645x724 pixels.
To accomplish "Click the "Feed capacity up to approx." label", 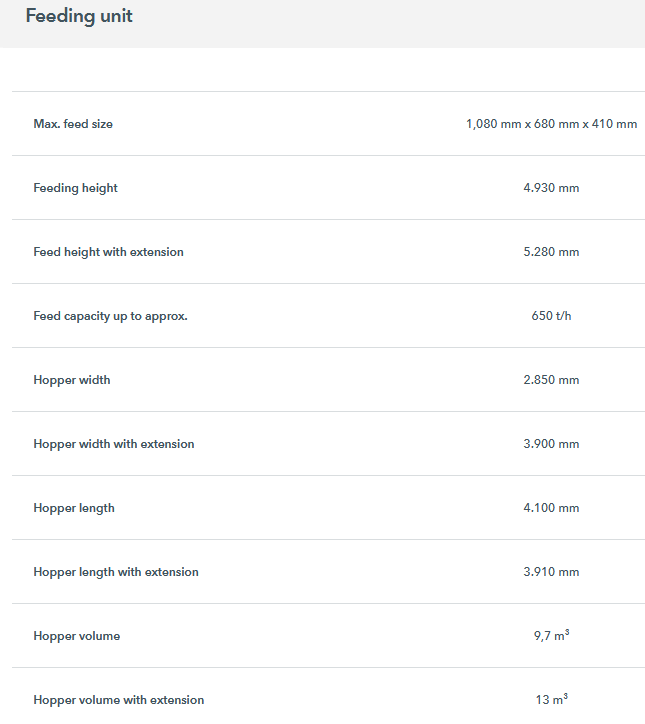I will 110,316.
